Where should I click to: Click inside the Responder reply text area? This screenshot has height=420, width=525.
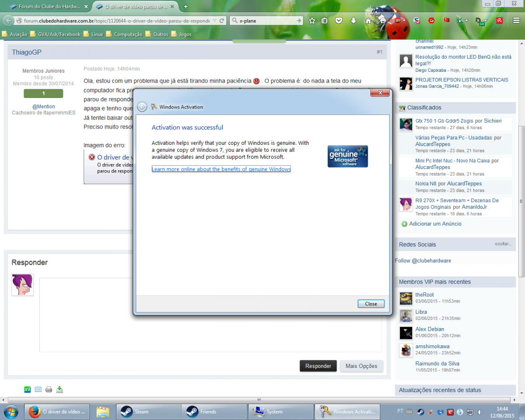210,315
